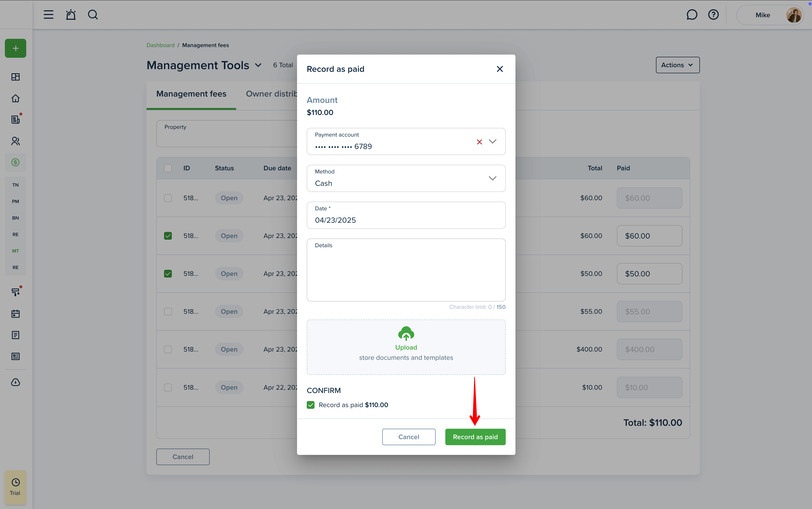Click the Due date column header

[x=277, y=168]
